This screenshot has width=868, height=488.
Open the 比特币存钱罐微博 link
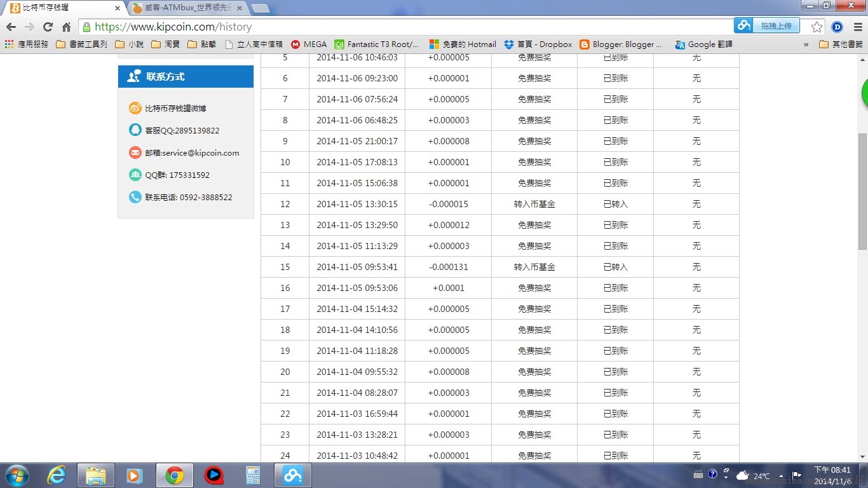point(175,109)
